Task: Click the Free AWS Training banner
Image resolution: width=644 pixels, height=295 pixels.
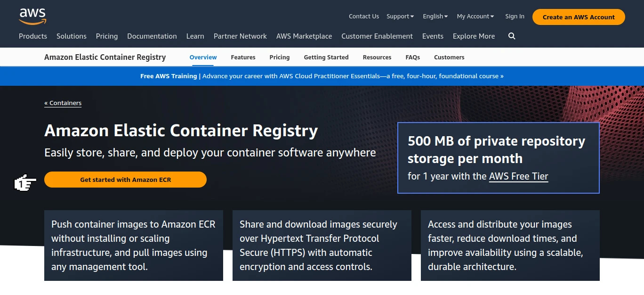Action: tap(322, 76)
